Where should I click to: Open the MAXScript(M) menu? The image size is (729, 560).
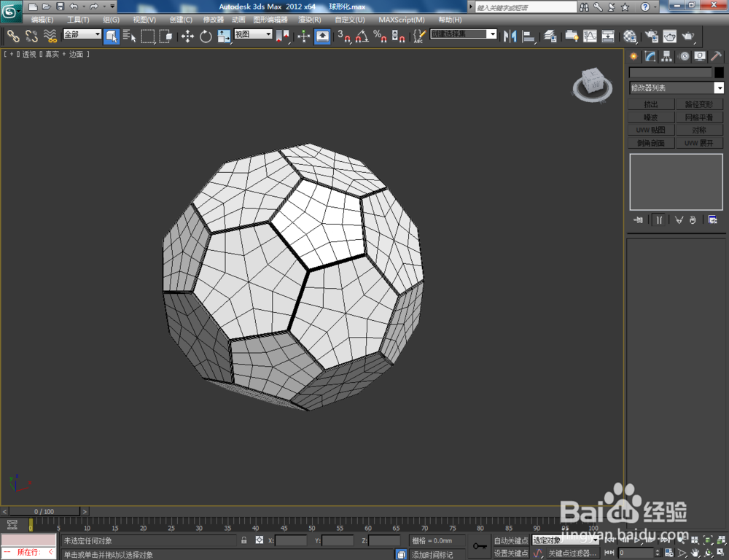(402, 20)
